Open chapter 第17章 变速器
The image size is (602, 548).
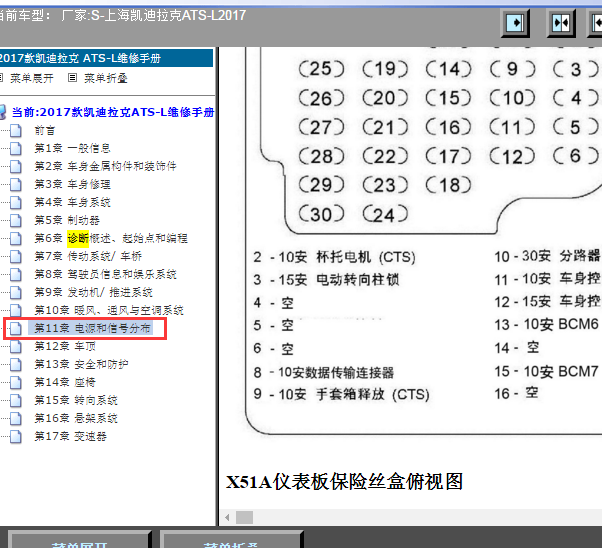71,436
